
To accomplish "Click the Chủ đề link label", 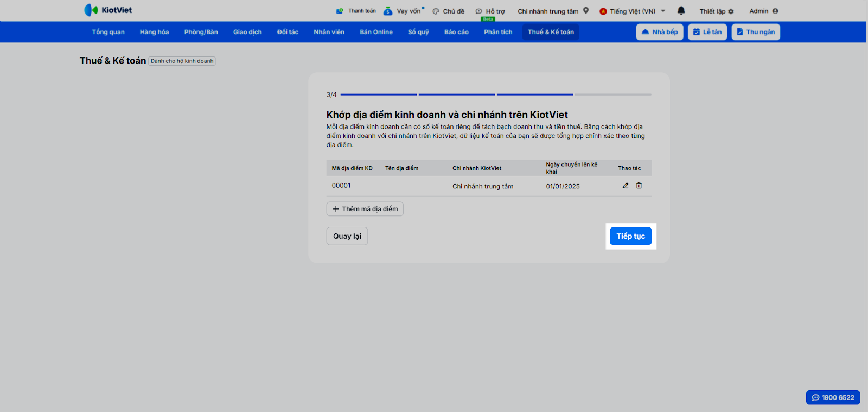I will 454,11.
